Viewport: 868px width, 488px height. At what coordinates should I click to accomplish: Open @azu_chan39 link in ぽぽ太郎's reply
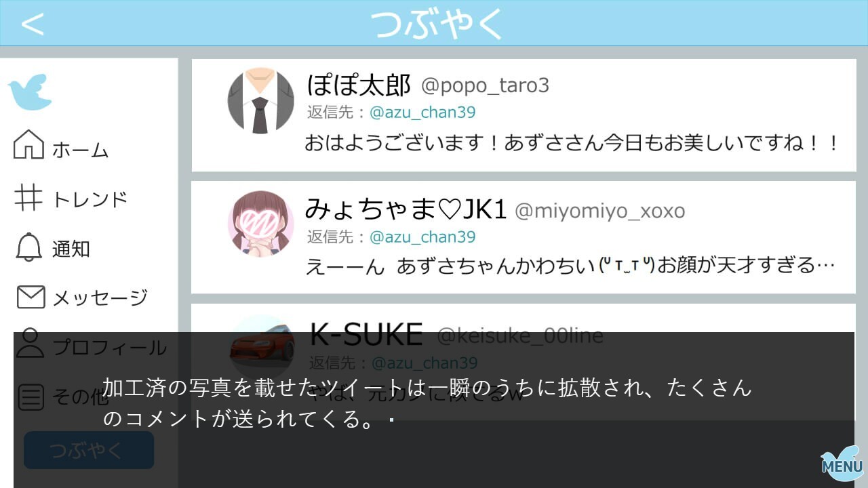point(422,112)
